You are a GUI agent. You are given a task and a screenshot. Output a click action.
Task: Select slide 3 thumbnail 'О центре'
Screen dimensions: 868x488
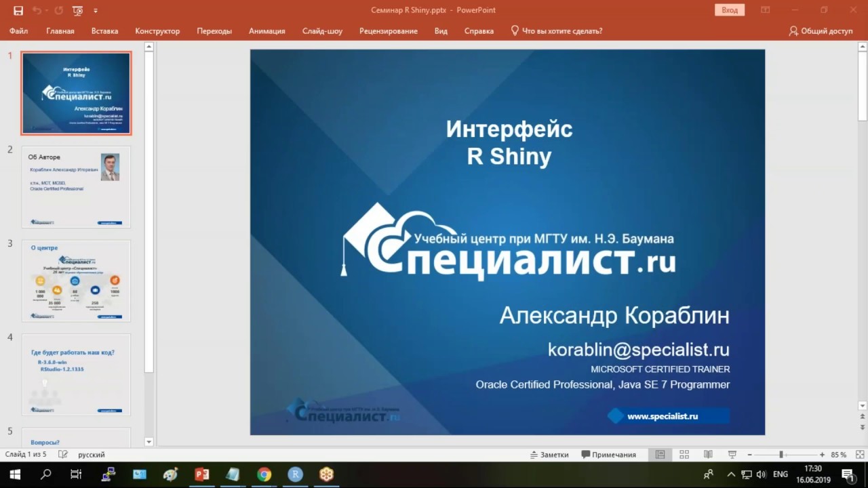tap(77, 281)
